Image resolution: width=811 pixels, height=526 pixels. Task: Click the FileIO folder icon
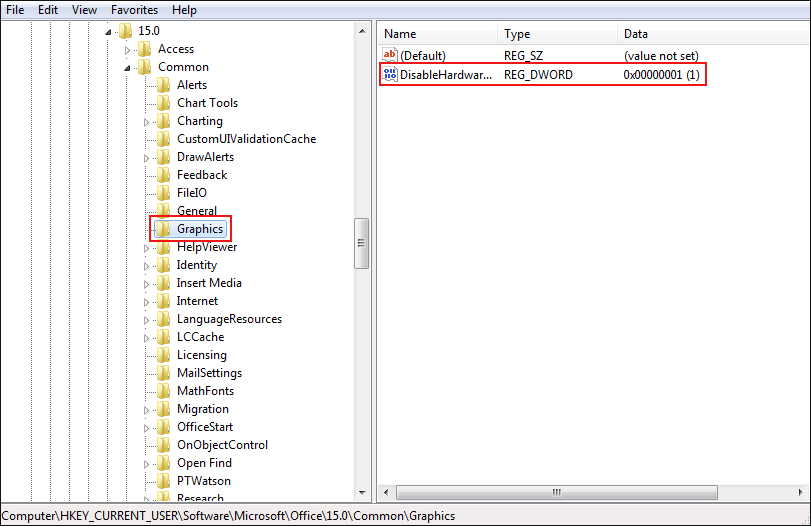tap(163, 193)
